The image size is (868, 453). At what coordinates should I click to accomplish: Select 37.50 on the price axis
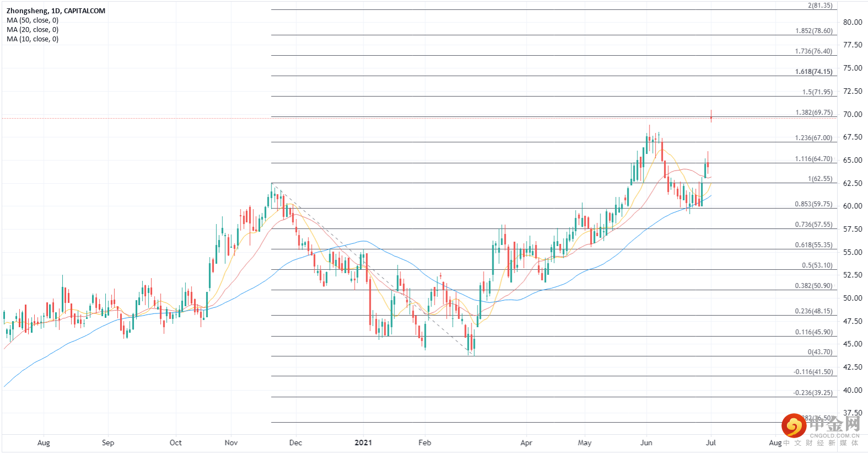click(x=853, y=413)
